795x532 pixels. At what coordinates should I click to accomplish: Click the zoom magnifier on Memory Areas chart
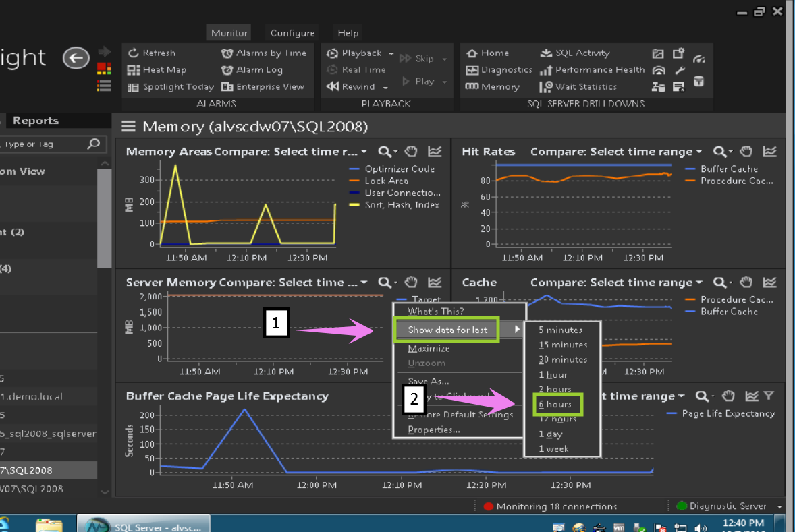pos(385,152)
